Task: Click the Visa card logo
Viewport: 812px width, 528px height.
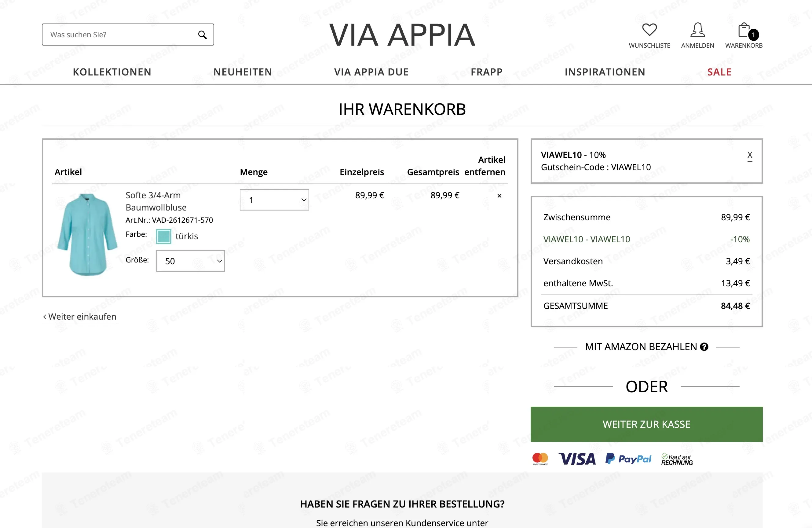Action: click(x=576, y=459)
